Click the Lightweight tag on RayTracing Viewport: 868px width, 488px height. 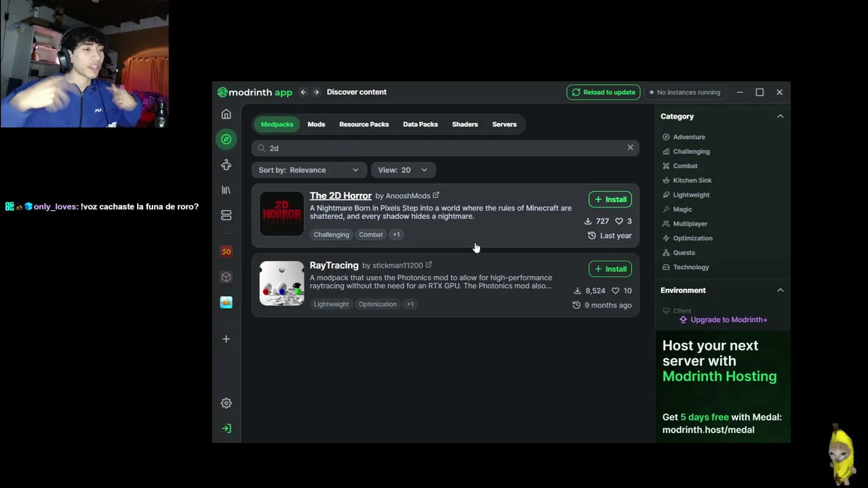pos(331,304)
